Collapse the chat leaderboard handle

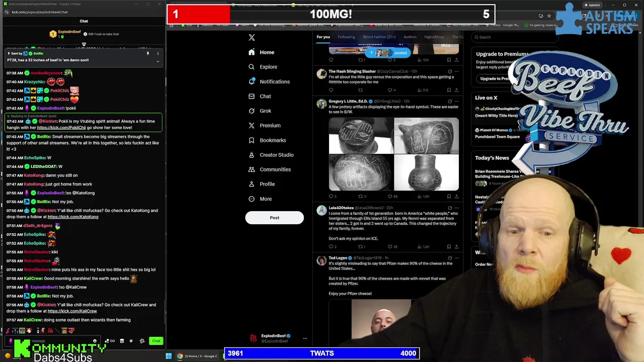click(x=84, y=45)
